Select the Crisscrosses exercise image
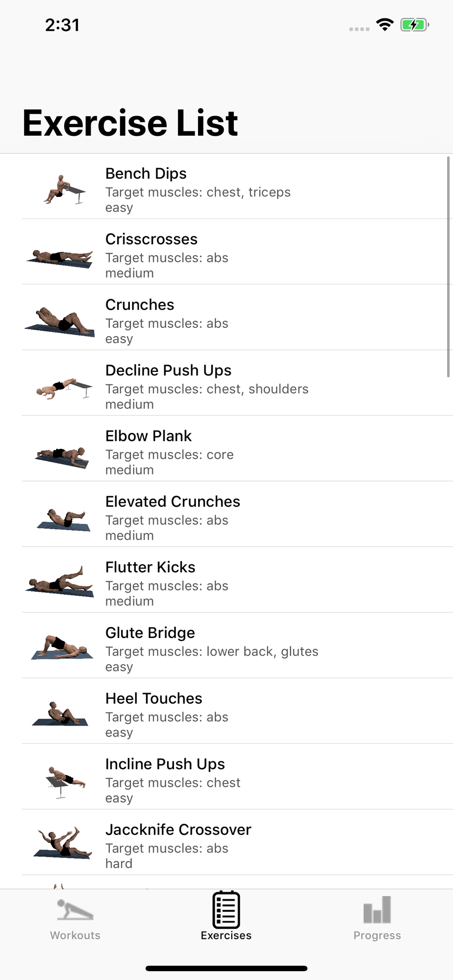The image size is (453, 980). coord(60,258)
